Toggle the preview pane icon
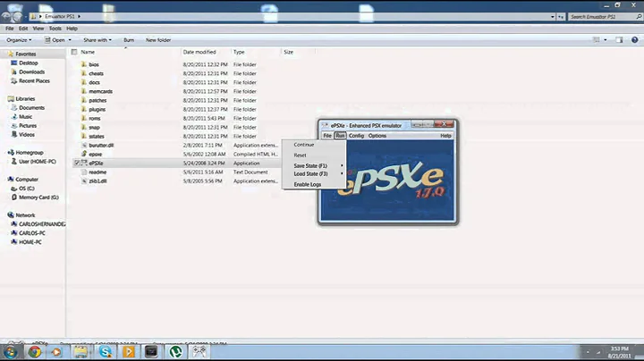Viewport: 644px width, 361px height. 619,40
